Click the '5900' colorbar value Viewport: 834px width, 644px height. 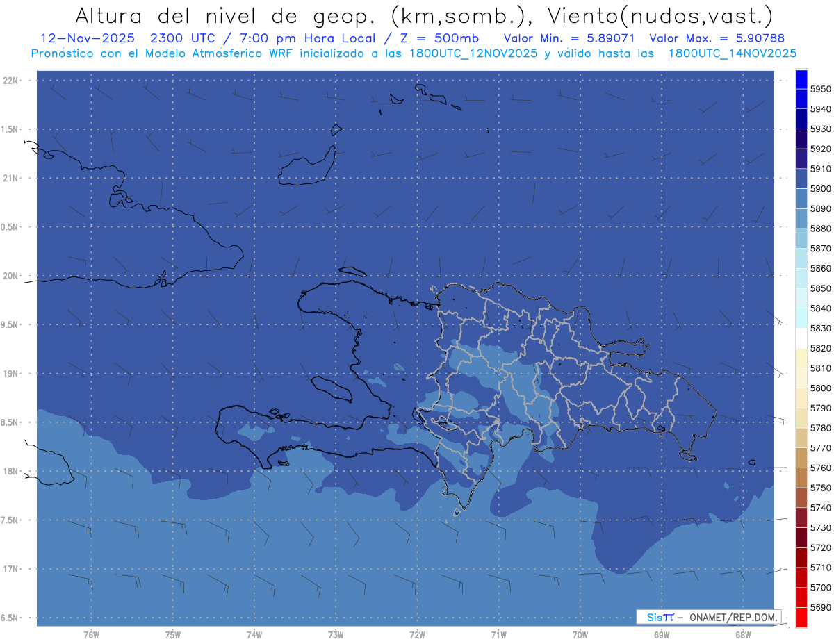pyautogui.click(x=821, y=188)
